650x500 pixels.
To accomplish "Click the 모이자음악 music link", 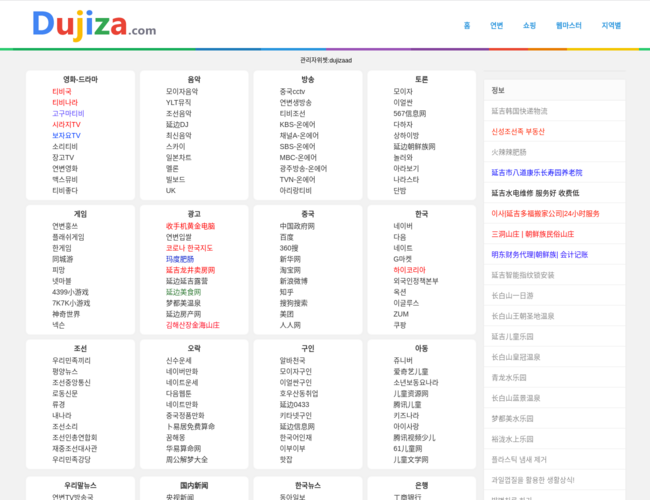I will (x=182, y=92).
